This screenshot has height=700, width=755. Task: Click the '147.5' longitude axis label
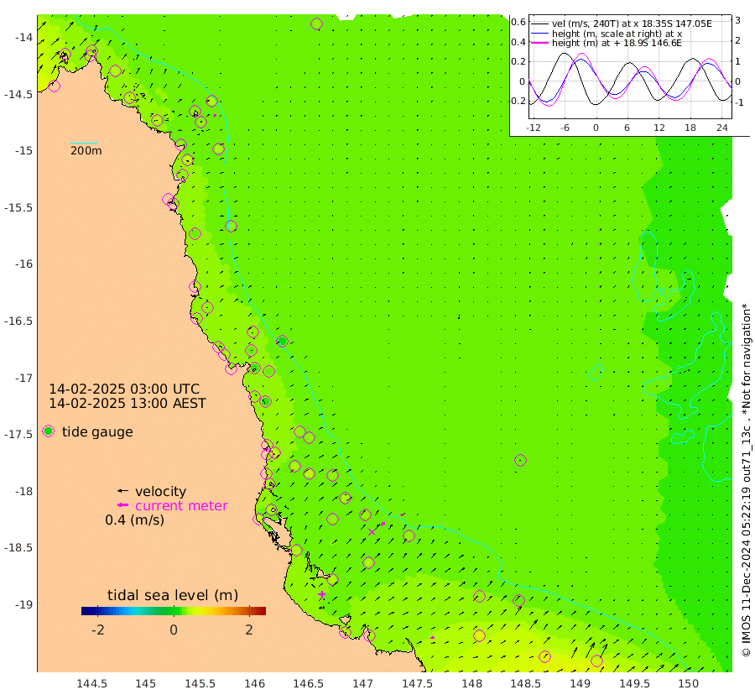pyautogui.click(x=417, y=683)
